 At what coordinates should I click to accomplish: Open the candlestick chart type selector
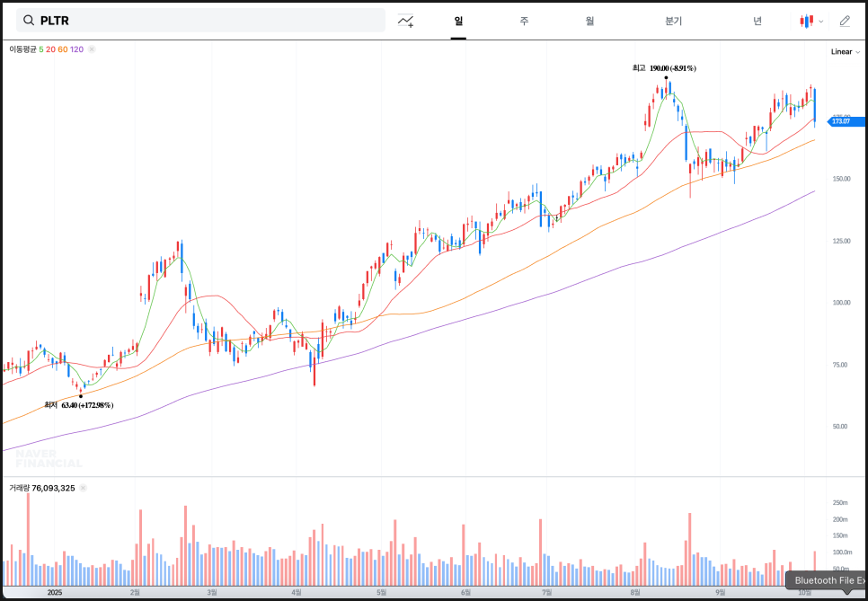[810, 21]
